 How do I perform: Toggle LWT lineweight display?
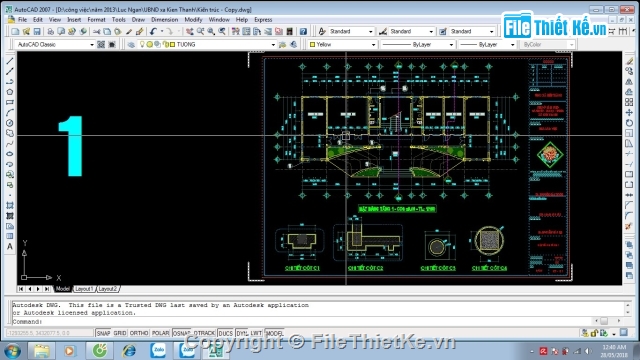pos(256,333)
